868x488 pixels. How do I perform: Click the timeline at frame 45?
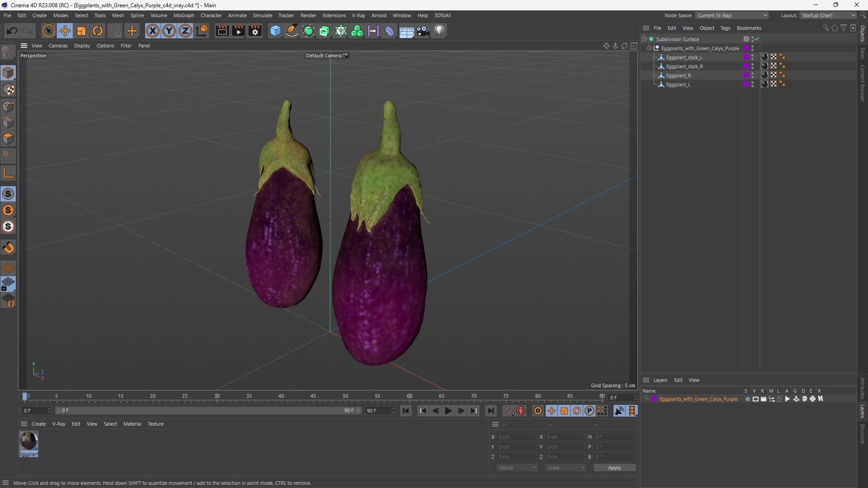coord(313,396)
